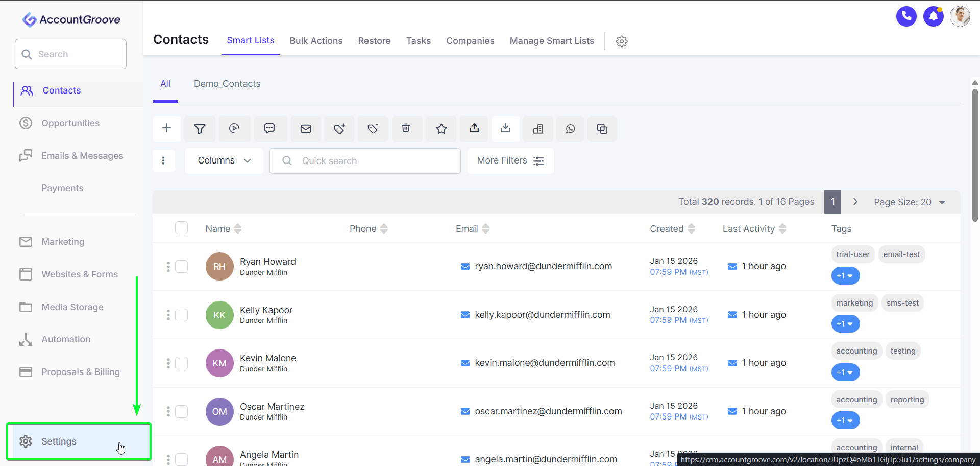Screen dimensions: 980x466
Task: Click the export contacts upload icon
Action: click(x=474, y=128)
